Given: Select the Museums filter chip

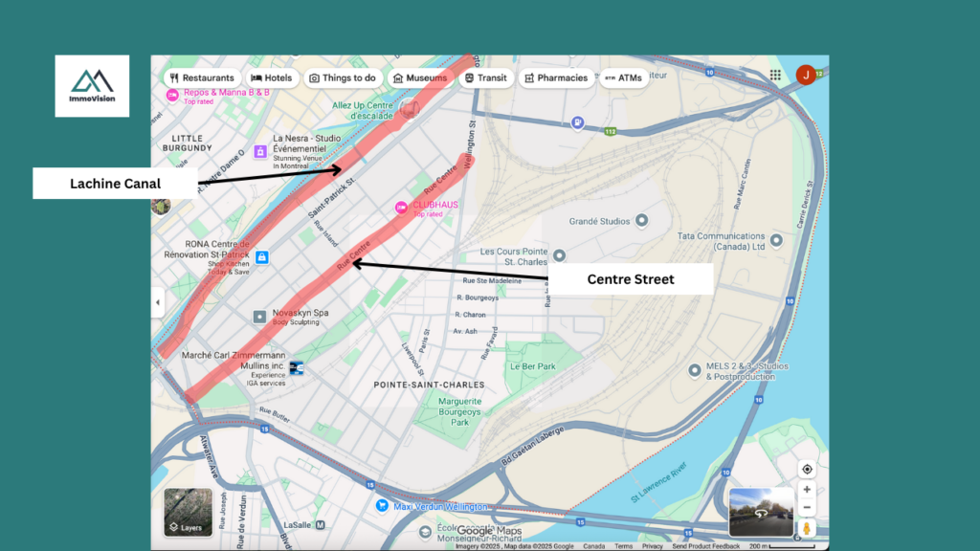Looking at the screenshot, I should [x=419, y=78].
